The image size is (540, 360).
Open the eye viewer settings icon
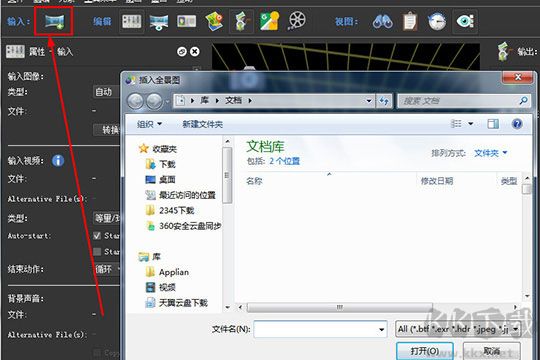click(x=465, y=21)
